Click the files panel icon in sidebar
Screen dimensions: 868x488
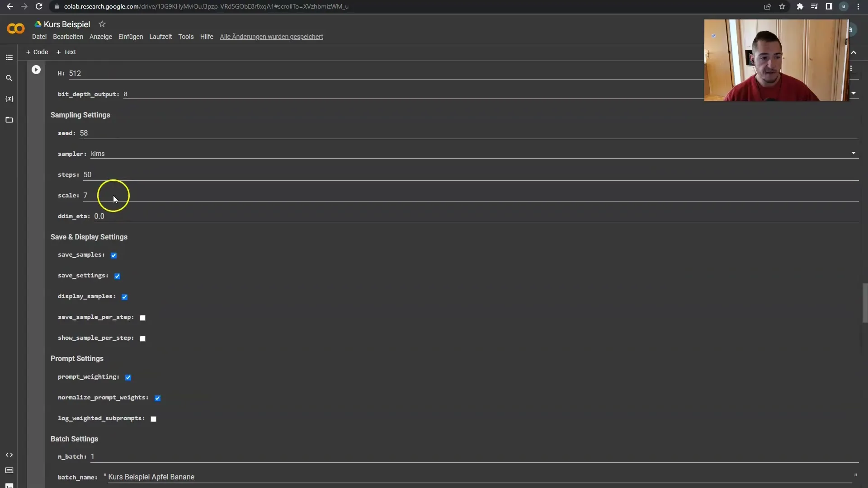click(8, 120)
